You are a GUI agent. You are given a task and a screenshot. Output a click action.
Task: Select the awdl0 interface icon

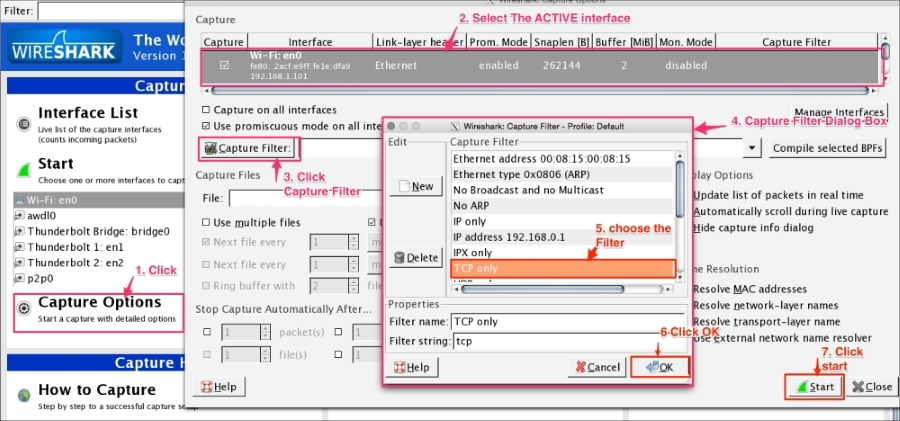pyautogui.click(x=21, y=216)
